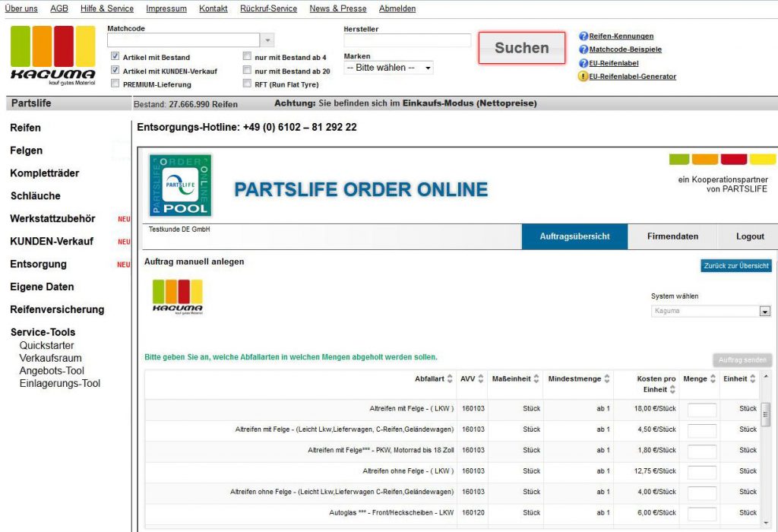This screenshot has height=532, width=778.
Task: Sort table by Menge column arrows
Action: click(x=713, y=378)
